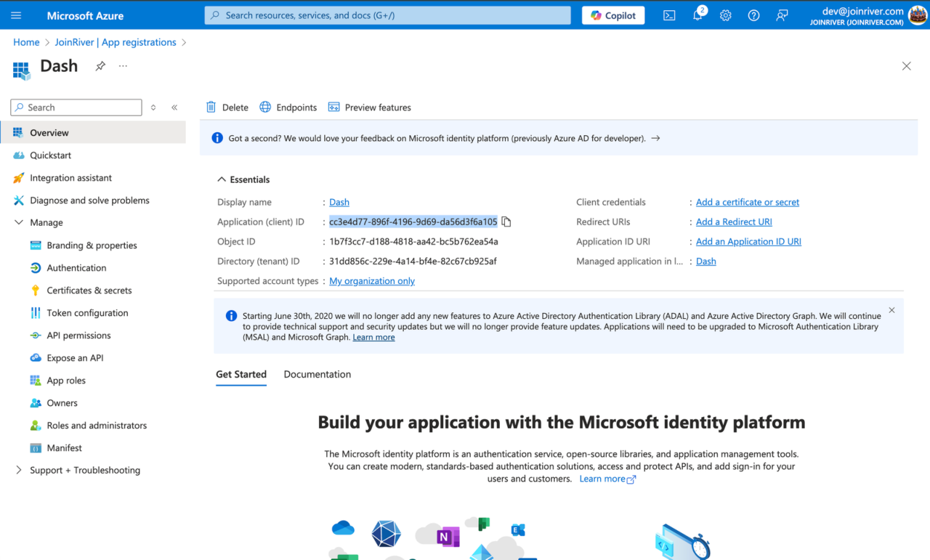View notifications via the bell icon
The image size is (930, 560).
[697, 15]
